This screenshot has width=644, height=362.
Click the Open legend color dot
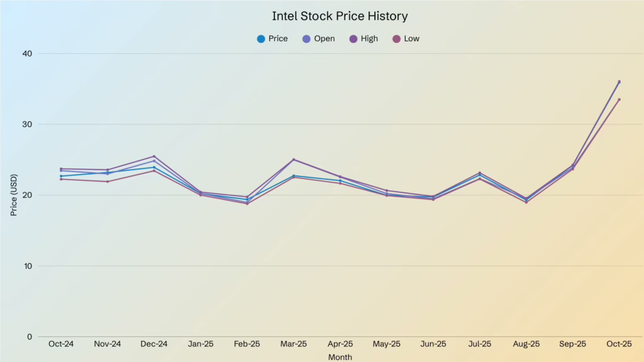[x=306, y=39]
